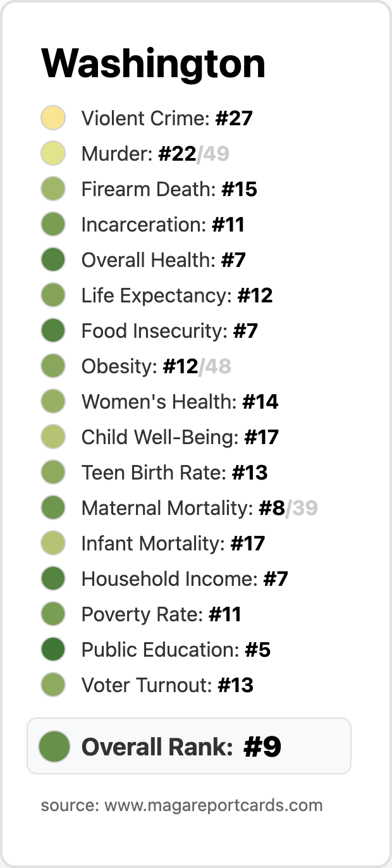Click the Overall Rank #9 box
This screenshot has height=868, width=392.
point(189,746)
